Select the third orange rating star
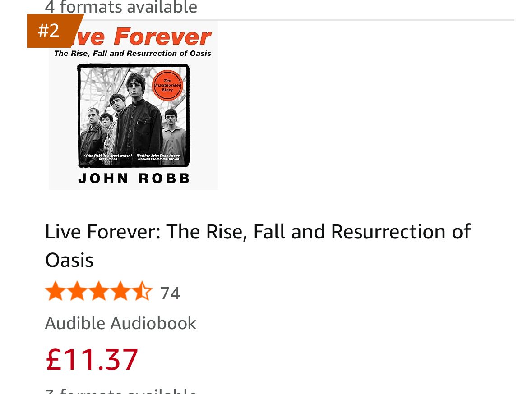The image size is (532, 394). click(99, 291)
